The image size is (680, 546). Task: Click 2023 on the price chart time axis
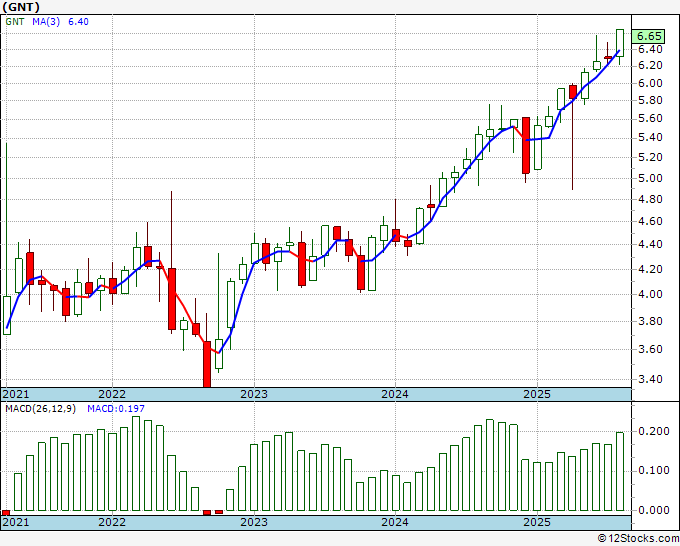(254, 394)
